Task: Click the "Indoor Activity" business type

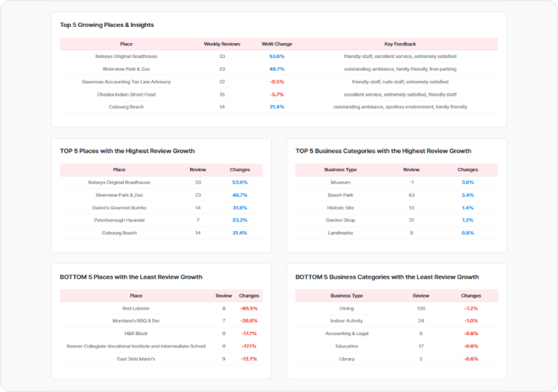Action: (x=346, y=321)
